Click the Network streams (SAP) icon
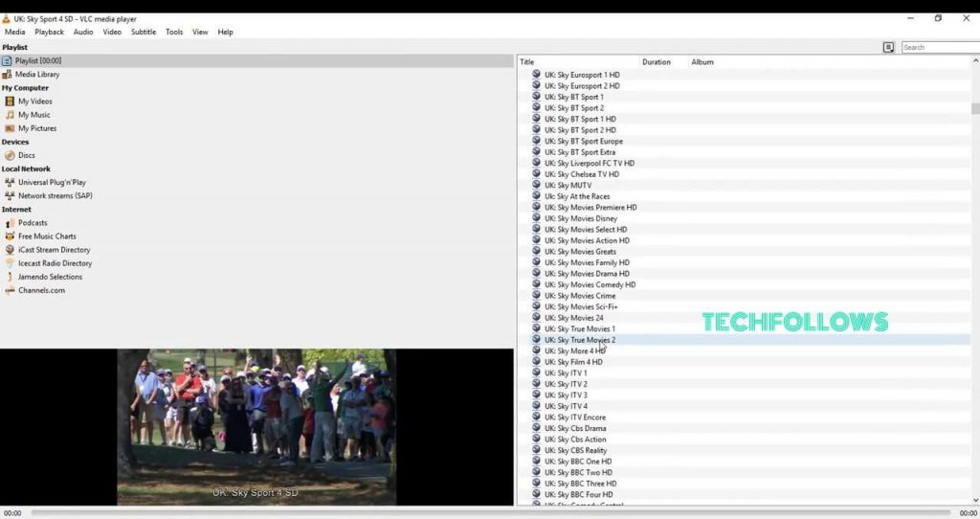The width and height of the screenshot is (980, 519). coord(10,195)
